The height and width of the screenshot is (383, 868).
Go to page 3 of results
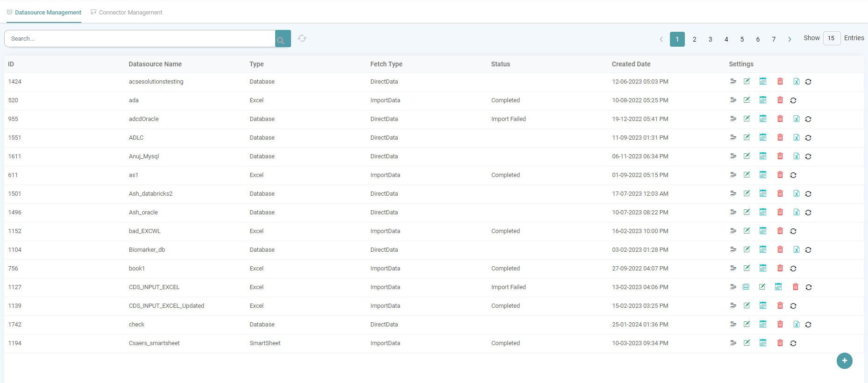(710, 39)
